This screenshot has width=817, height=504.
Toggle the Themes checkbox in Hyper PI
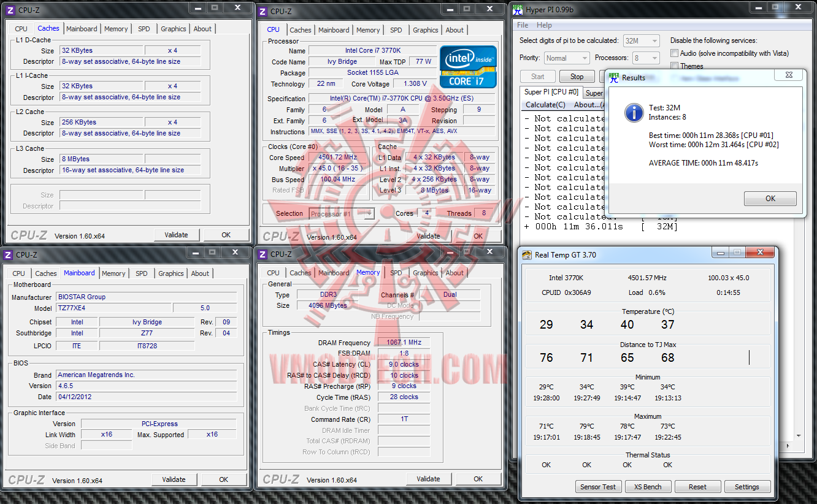(675, 66)
